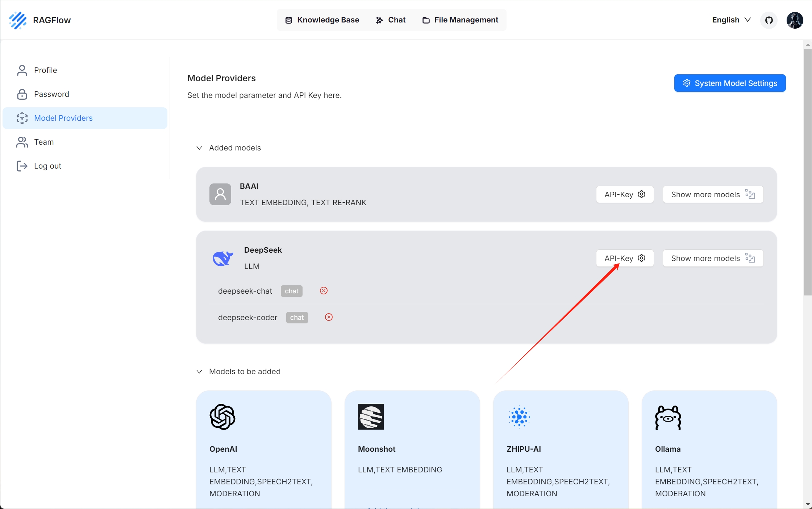The width and height of the screenshot is (812, 509).
Task: Remove the deepseek-coder model
Action: click(x=329, y=317)
